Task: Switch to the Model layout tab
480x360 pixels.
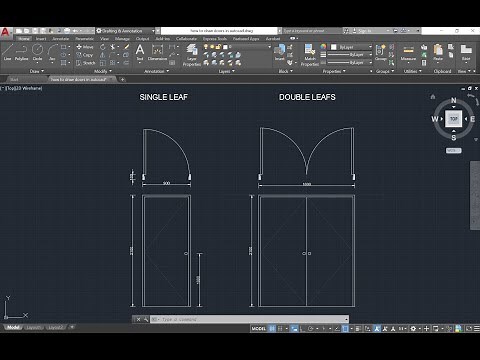Action: (x=13, y=327)
